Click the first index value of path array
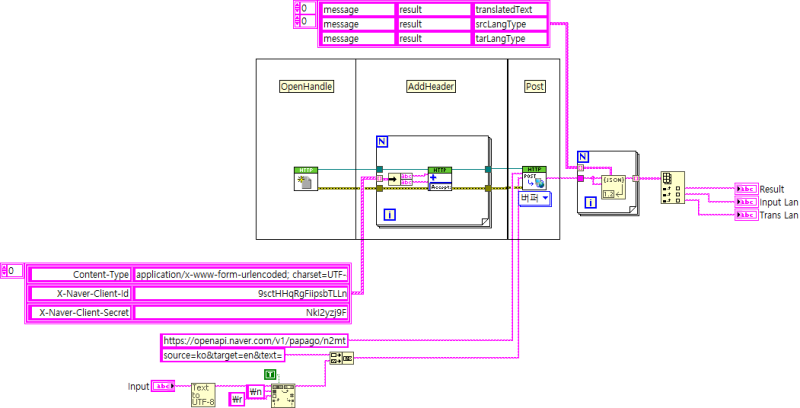This screenshot has height=408, width=800. 308,8
